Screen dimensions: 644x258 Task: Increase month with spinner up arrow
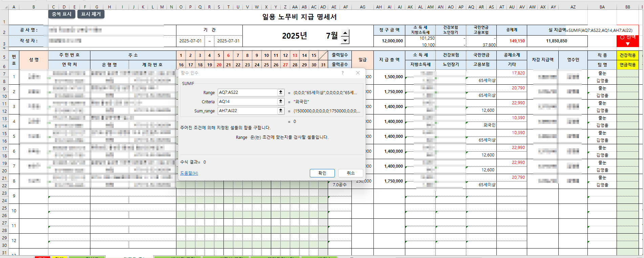(x=345, y=33)
